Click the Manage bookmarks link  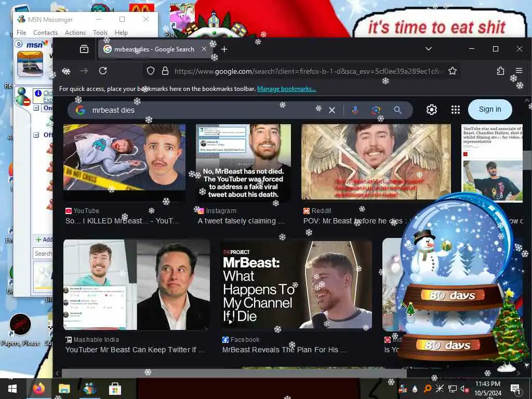click(286, 89)
